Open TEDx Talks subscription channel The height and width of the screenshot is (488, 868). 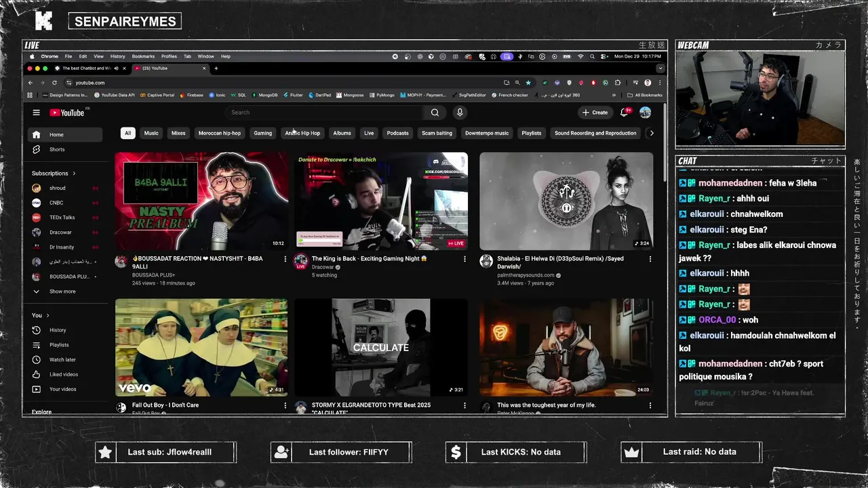tap(66, 218)
